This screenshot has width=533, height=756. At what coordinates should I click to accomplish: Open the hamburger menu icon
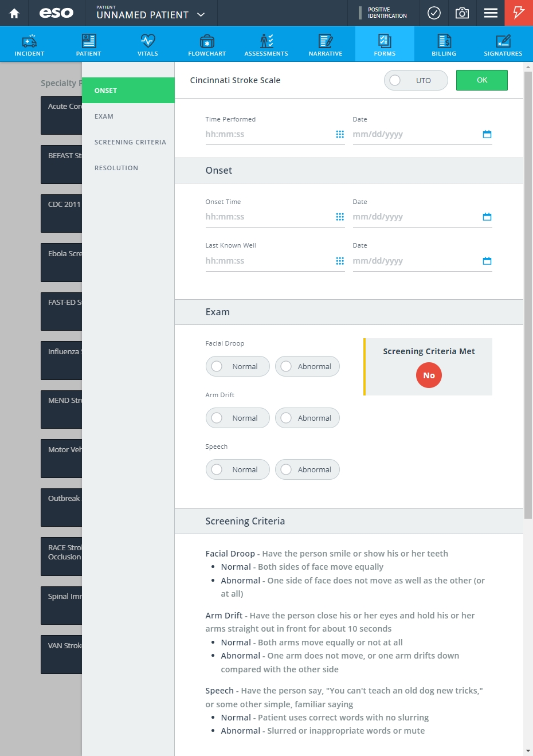pyautogui.click(x=491, y=13)
